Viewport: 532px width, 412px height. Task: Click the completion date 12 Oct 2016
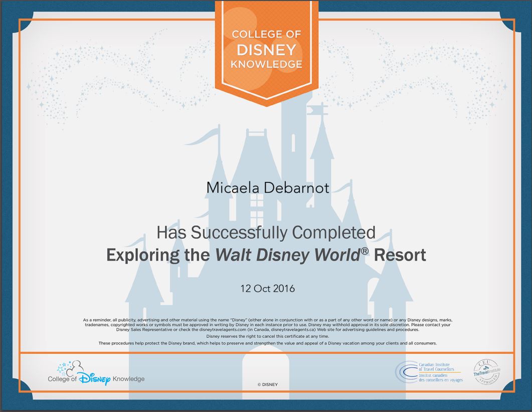[x=267, y=289]
